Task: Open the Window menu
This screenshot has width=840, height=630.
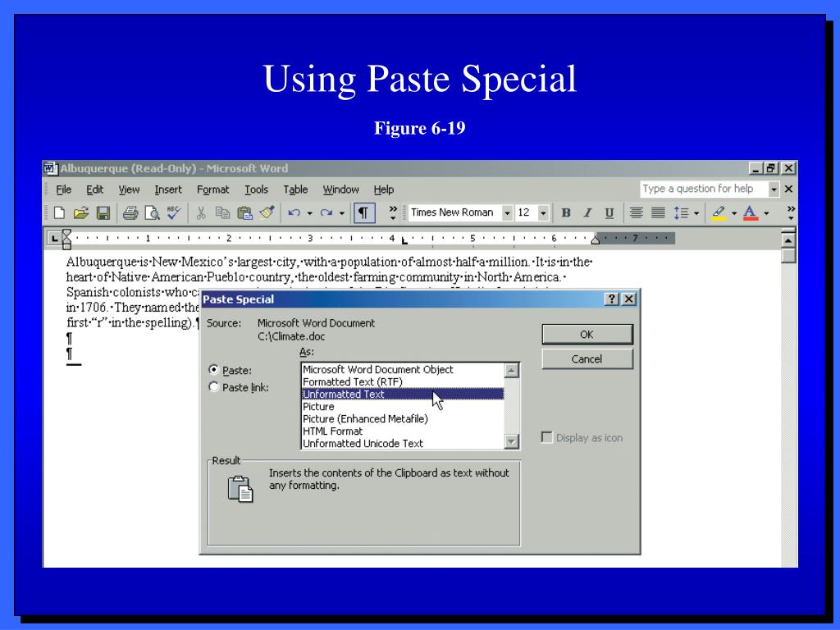Action: [340, 189]
